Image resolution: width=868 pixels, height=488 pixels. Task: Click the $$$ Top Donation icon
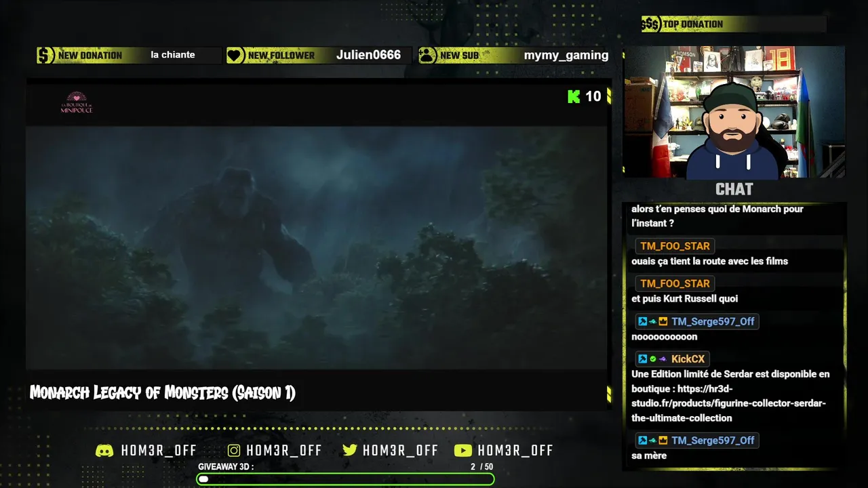[650, 24]
